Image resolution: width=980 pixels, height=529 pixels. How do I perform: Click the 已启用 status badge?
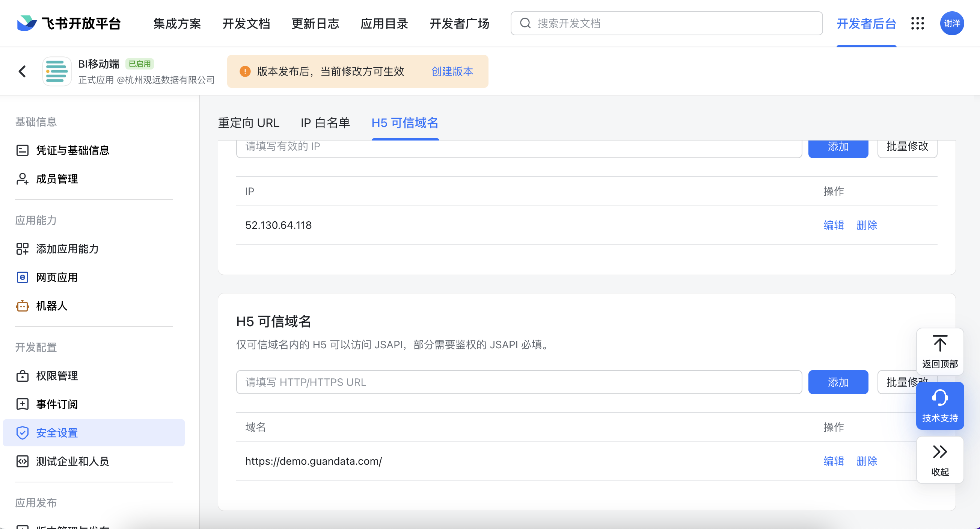(140, 64)
